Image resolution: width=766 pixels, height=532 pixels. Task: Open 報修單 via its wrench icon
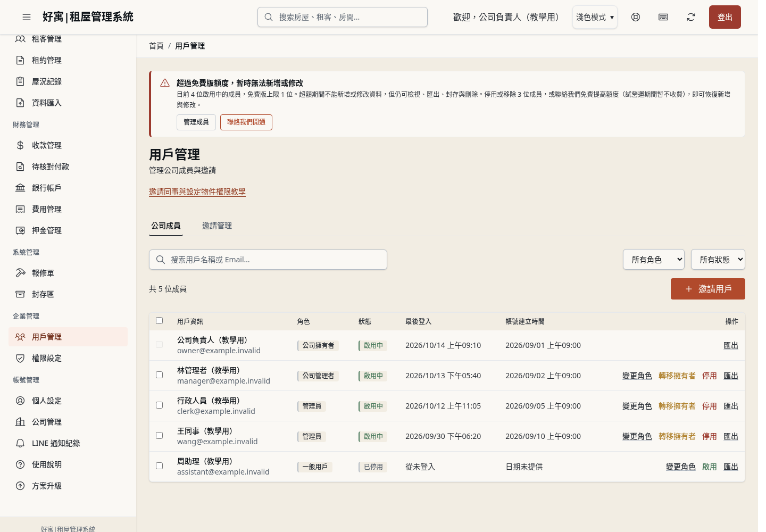pos(20,273)
